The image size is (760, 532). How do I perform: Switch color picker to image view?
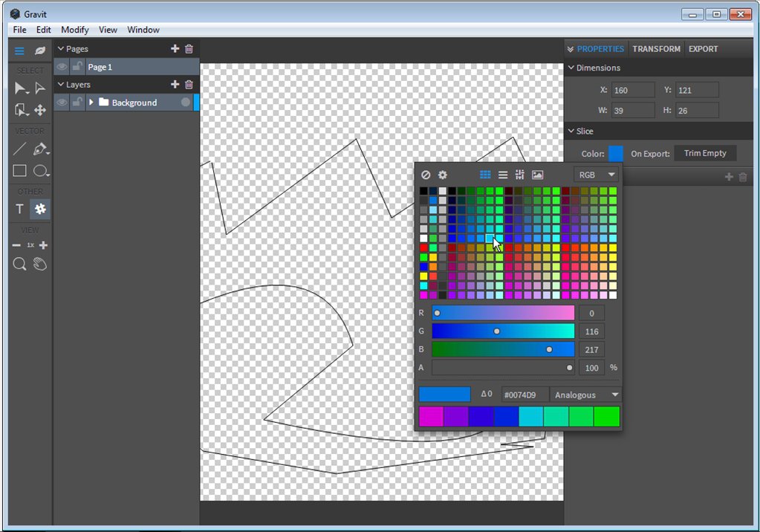click(538, 175)
